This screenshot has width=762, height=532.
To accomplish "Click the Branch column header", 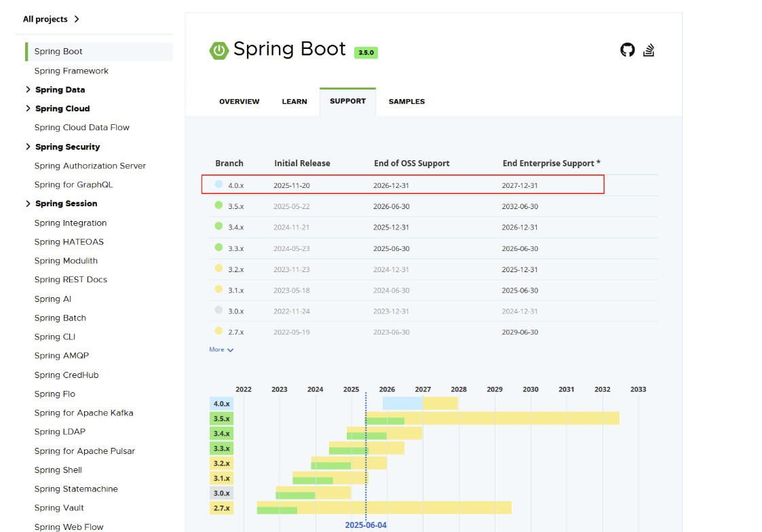I will tap(229, 164).
